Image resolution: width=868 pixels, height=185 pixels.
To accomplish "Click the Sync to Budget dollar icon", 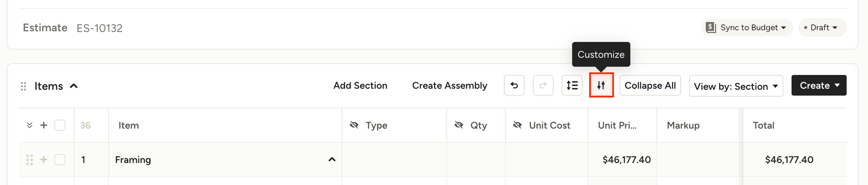I will click(711, 28).
